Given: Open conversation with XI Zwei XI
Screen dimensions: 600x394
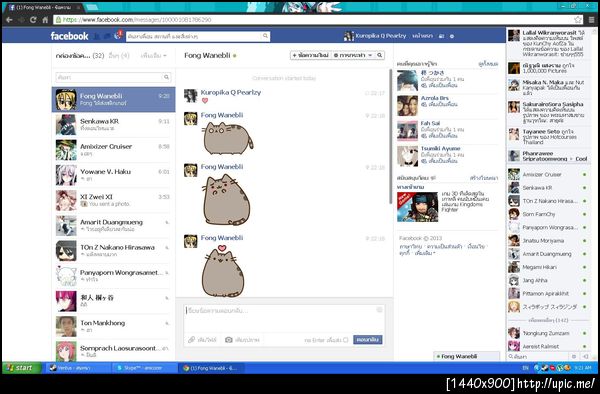Looking at the screenshot, I should pyautogui.click(x=113, y=200).
